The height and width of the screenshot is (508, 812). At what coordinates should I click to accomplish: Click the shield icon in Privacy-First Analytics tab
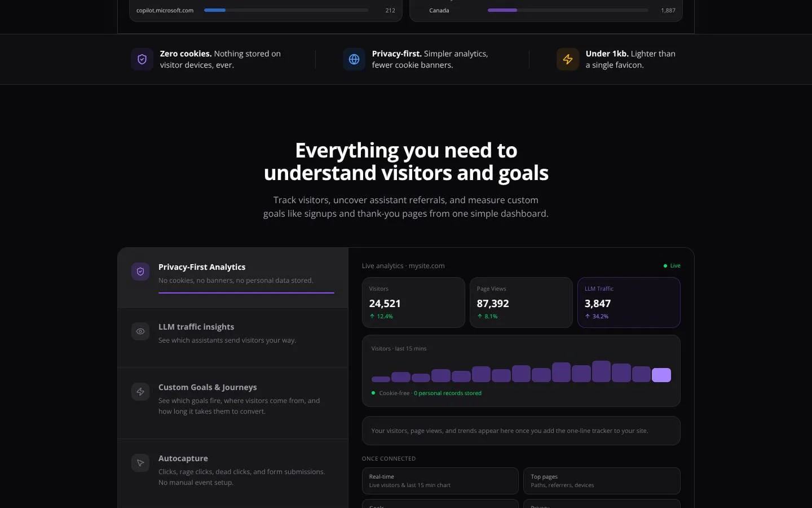[140, 271]
